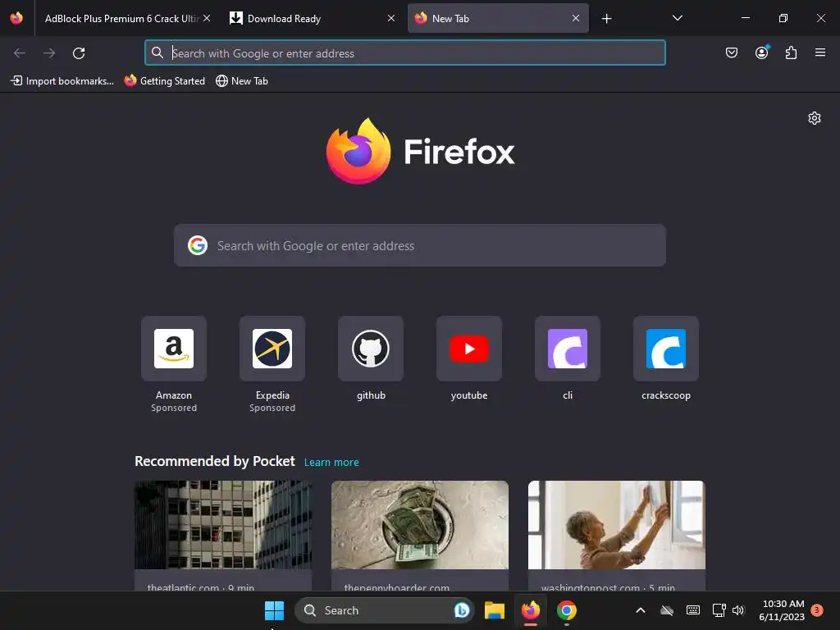Open the Windows Start menu
The height and width of the screenshot is (630, 840).
click(274, 610)
